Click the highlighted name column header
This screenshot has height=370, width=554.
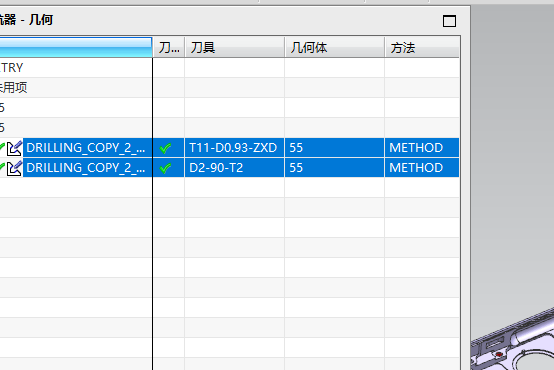click(76, 47)
